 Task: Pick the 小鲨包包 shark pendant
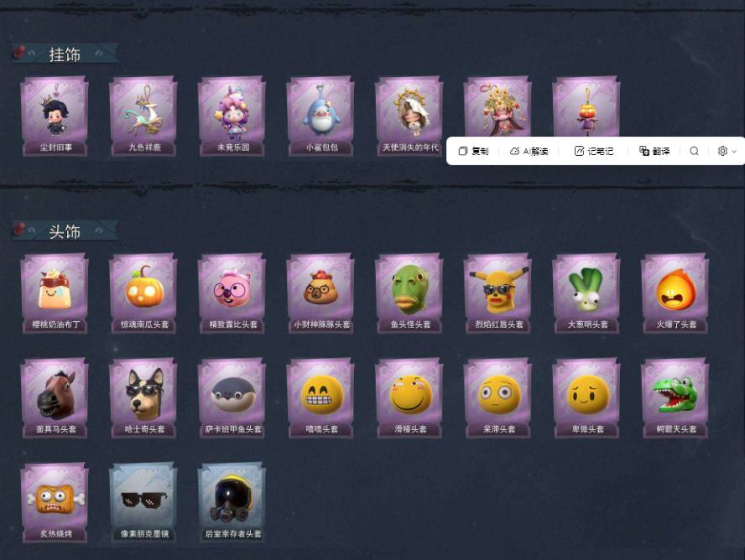320,117
